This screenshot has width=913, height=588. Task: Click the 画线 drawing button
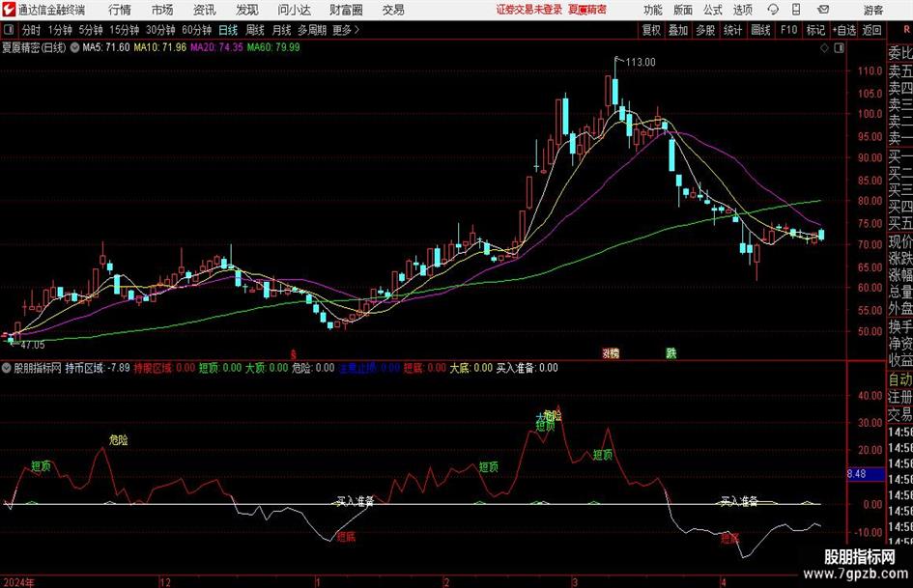click(x=760, y=30)
